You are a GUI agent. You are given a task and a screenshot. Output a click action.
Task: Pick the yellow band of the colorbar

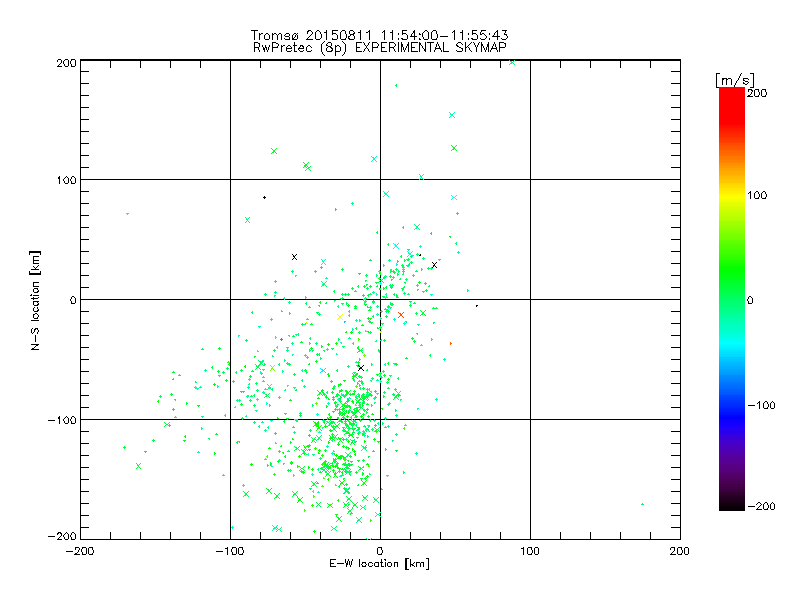pos(732,196)
